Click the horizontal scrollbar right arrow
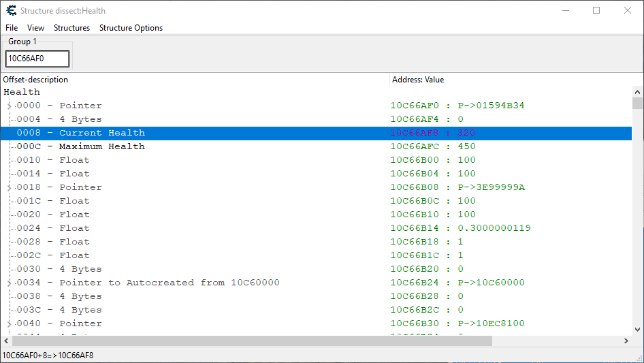 click(x=626, y=341)
